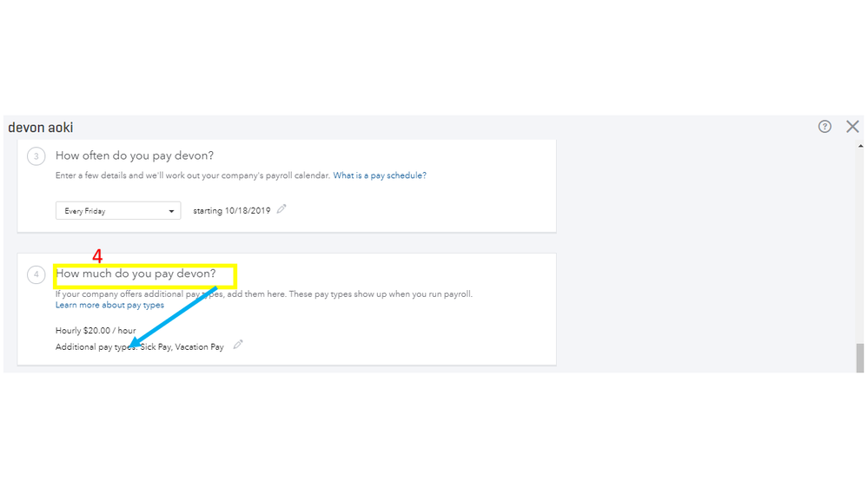Click the 'Hourly $20.00 / hour' pay rate
Screen dimensions: 868x488
(96, 331)
